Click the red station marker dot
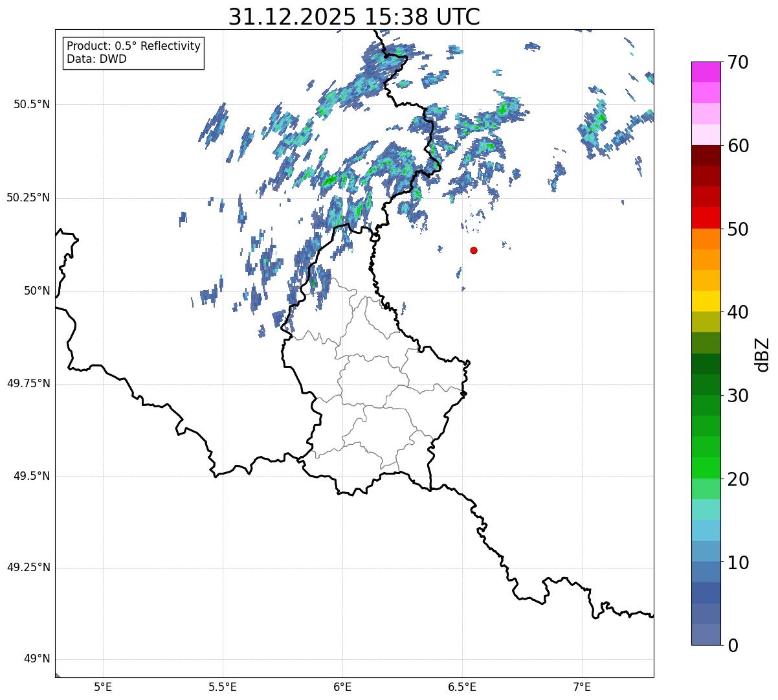The width and height of the screenshot is (778, 700). (x=474, y=251)
